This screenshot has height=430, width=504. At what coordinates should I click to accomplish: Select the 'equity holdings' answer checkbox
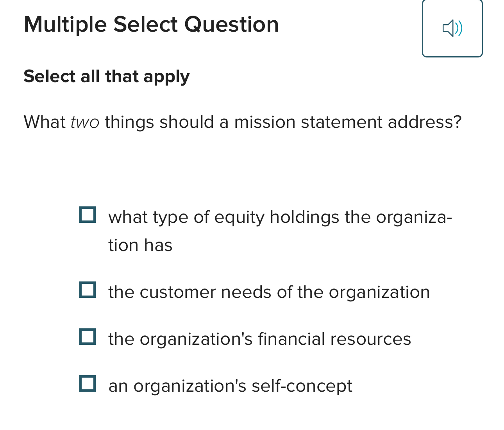pyautogui.click(x=88, y=215)
